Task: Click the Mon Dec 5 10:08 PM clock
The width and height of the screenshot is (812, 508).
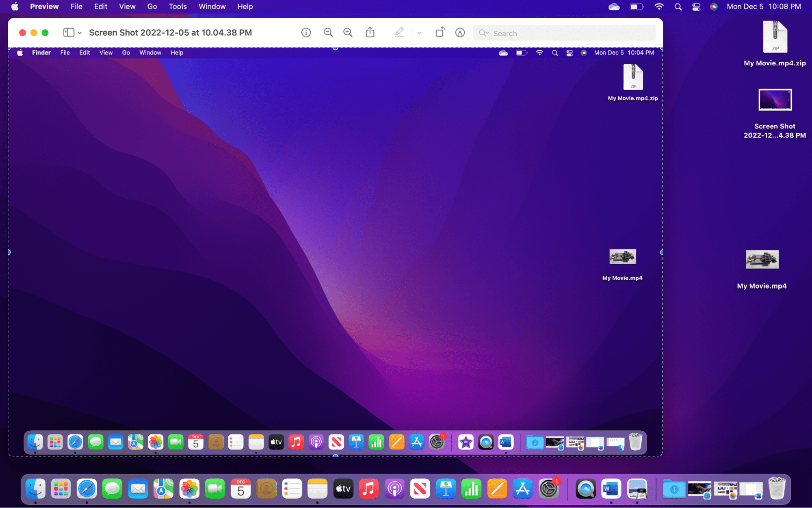Action: point(764,7)
